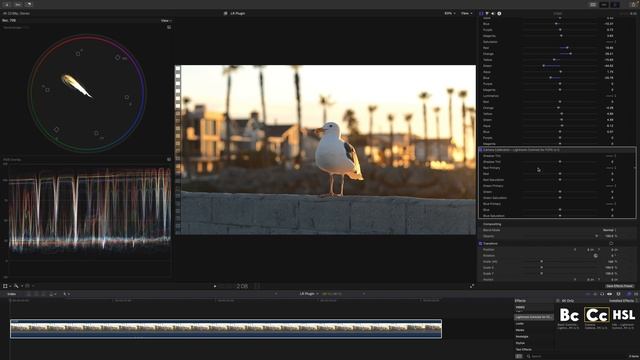
Task: Adjust the Opacity slider in Compositing
Action: coord(596,236)
